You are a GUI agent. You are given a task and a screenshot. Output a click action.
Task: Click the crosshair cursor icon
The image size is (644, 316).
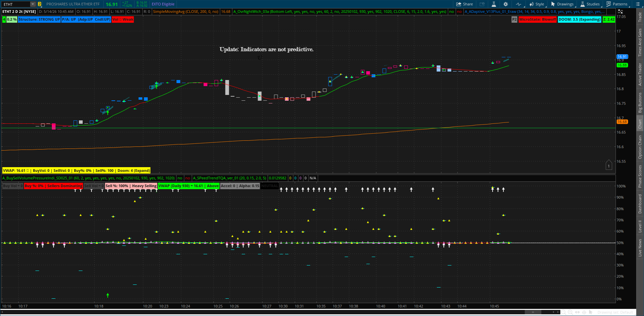[584, 312]
